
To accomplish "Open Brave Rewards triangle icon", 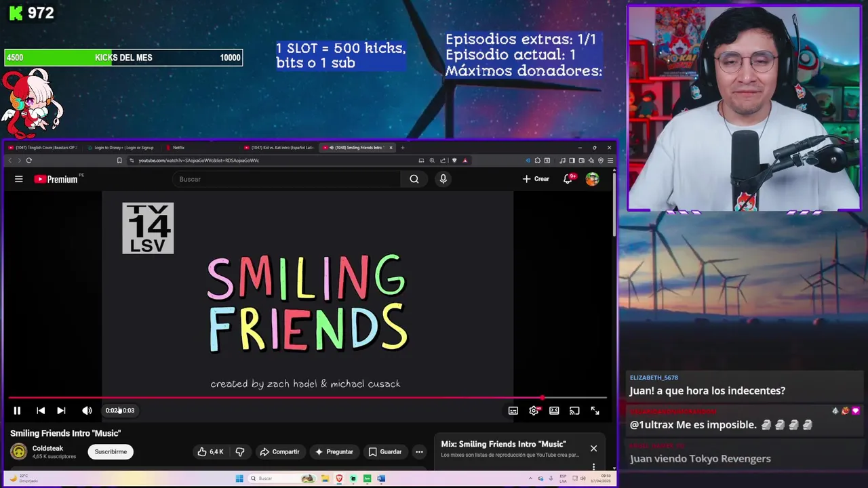I will 465,161.
